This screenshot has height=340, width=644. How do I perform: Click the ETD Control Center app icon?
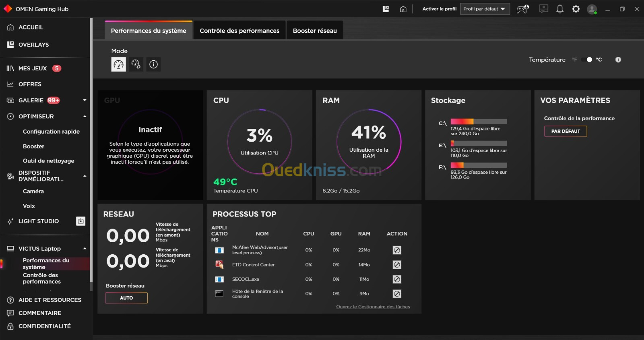[219, 265]
